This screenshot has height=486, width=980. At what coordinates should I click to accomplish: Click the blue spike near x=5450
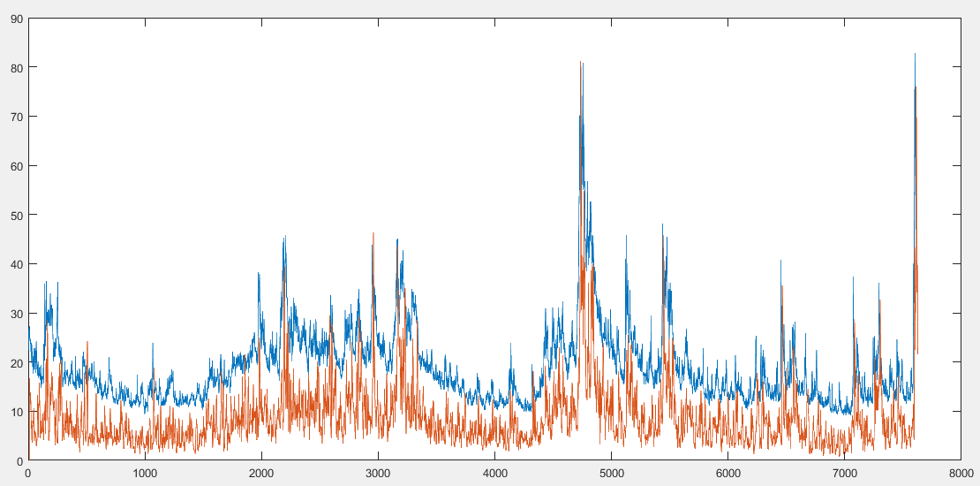tap(662, 226)
